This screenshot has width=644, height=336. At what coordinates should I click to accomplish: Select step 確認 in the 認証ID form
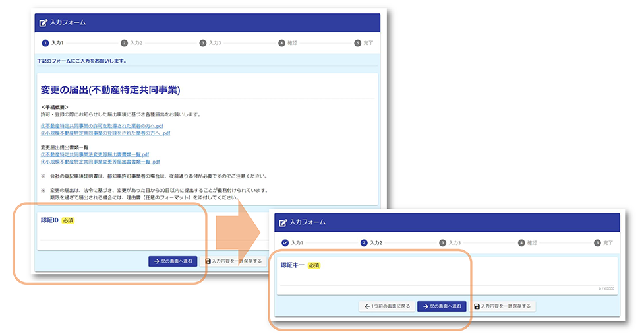[x=288, y=43]
